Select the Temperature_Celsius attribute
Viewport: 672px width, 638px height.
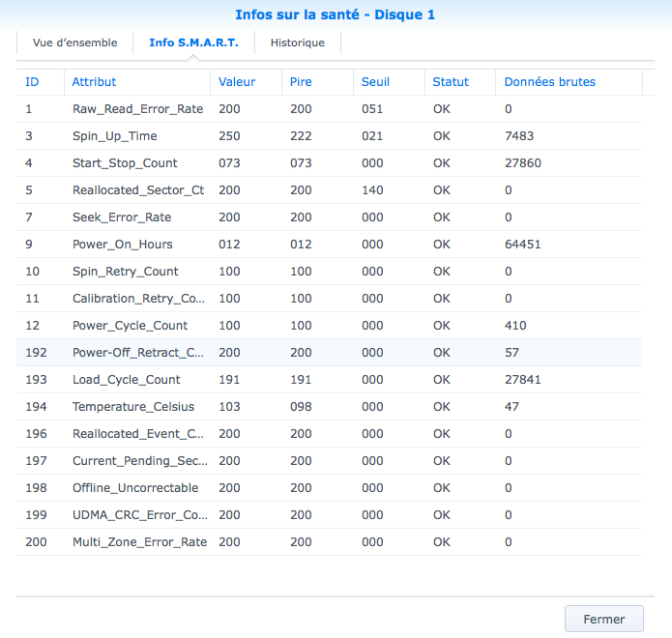click(x=133, y=406)
